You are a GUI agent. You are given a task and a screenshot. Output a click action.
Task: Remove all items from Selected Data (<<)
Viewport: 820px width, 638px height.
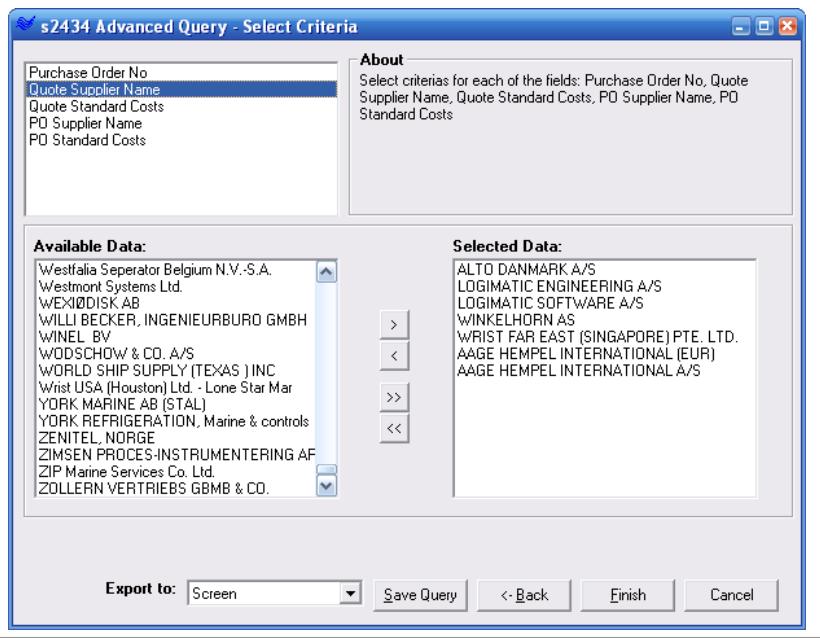click(394, 429)
